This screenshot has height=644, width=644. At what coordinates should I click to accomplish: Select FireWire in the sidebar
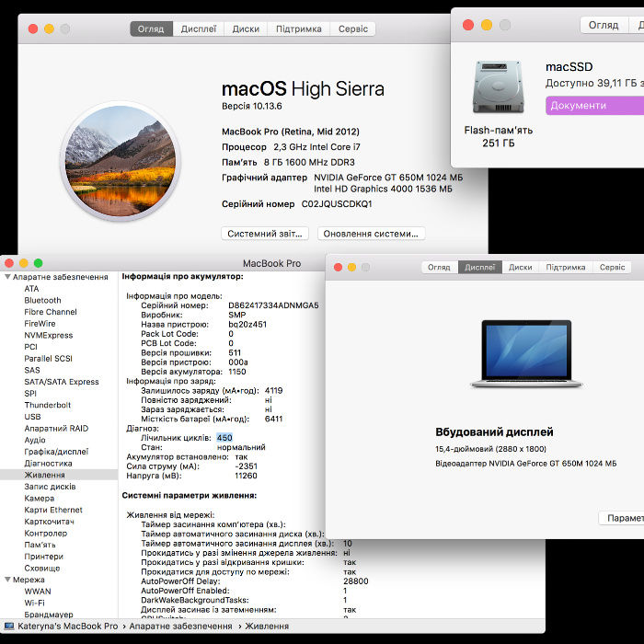pyautogui.click(x=40, y=324)
